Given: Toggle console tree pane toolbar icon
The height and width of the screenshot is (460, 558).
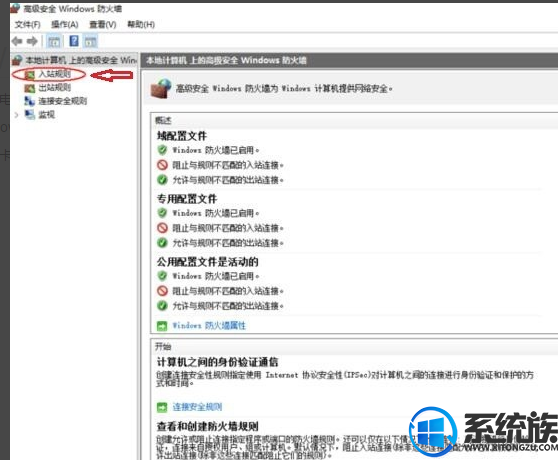Looking at the screenshot, I should pyautogui.click(x=54, y=41).
